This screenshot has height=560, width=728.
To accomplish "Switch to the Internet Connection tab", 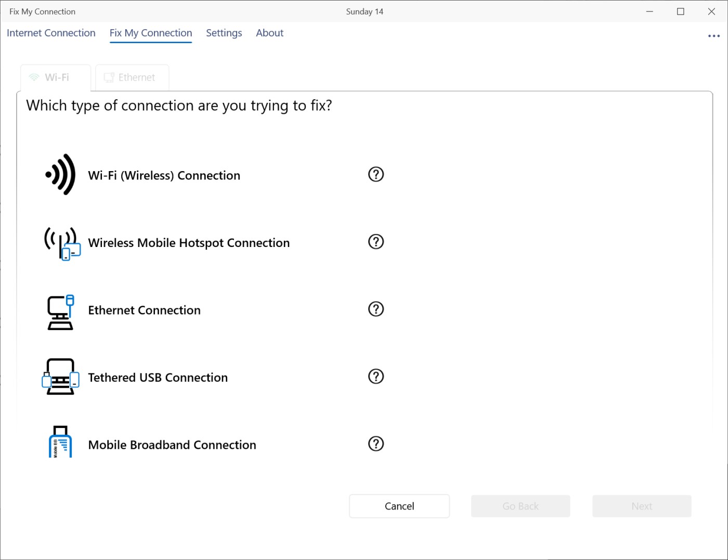I will pyautogui.click(x=51, y=33).
